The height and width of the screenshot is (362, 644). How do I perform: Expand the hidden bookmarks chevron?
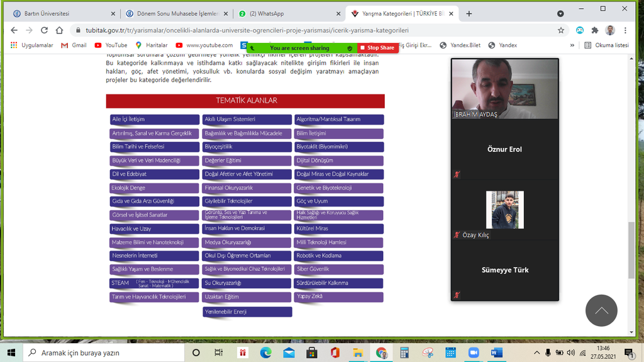(572, 45)
